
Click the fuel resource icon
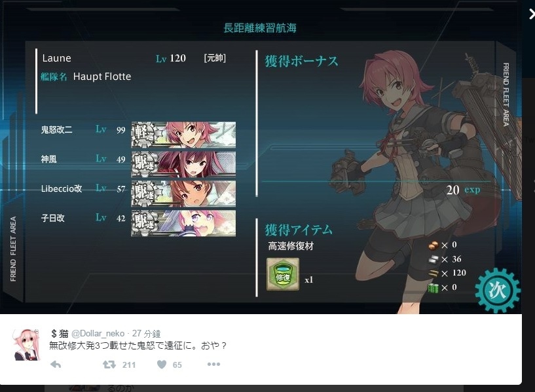(x=434, y=245)
